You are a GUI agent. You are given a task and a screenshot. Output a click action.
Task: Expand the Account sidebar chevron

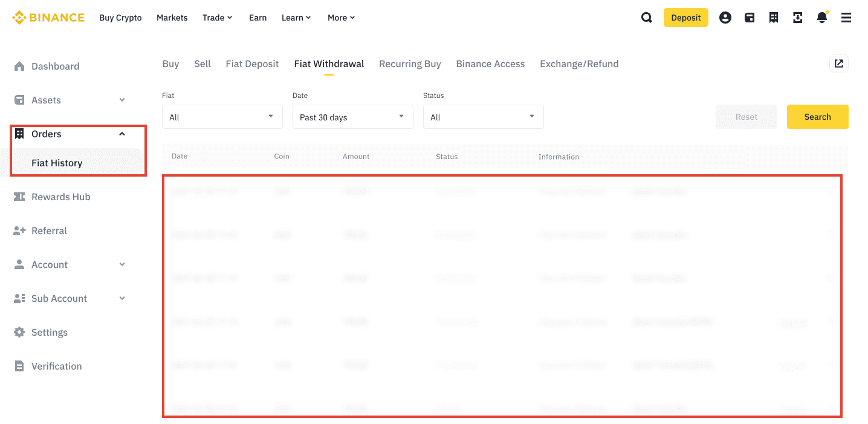(x=122, y=264)
